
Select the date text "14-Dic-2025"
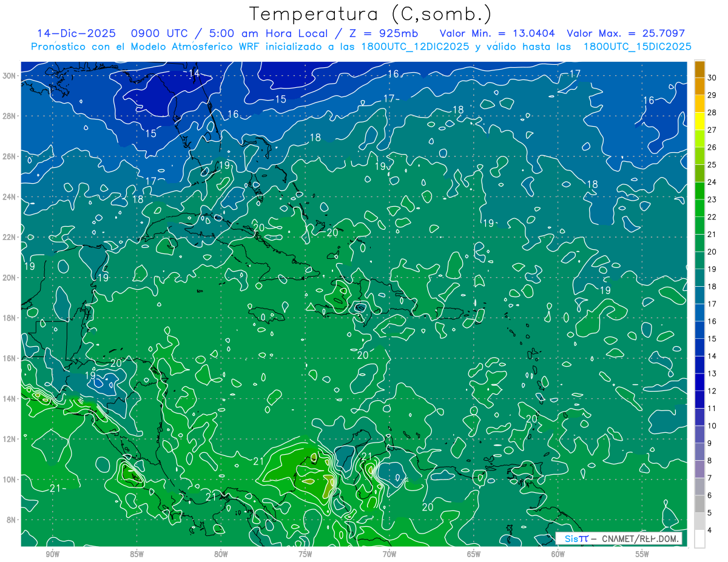[x=75, y=33]
